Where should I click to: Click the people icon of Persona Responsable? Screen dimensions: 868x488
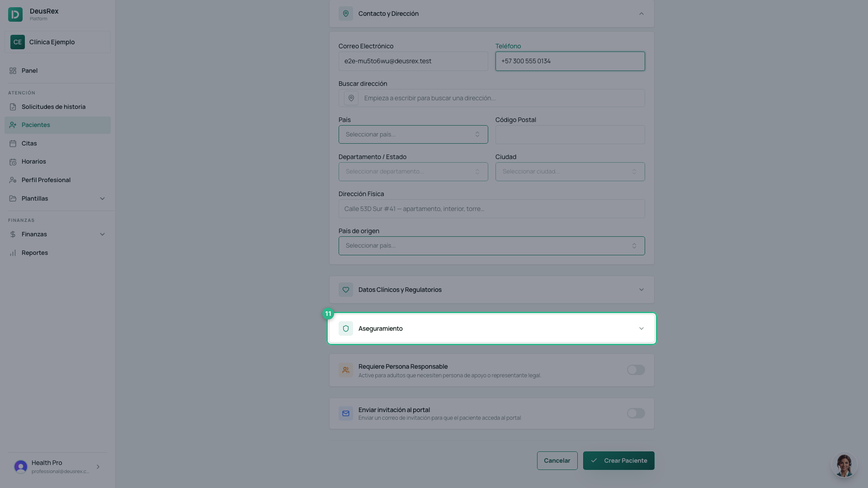point(346,370)
